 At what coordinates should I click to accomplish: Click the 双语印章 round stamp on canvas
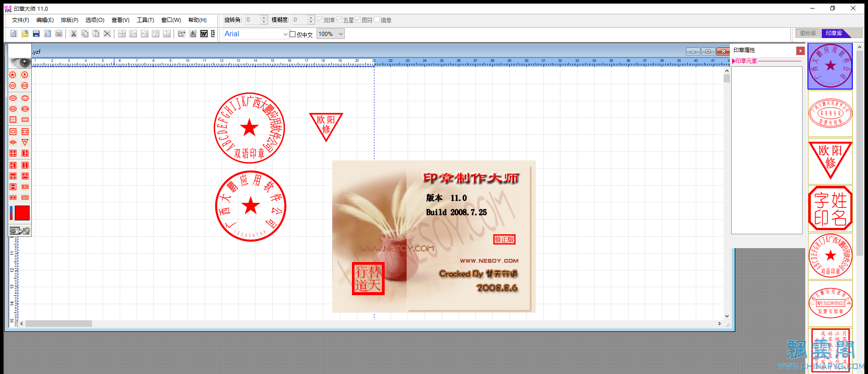pyautogui.click(x=249, y=128)
